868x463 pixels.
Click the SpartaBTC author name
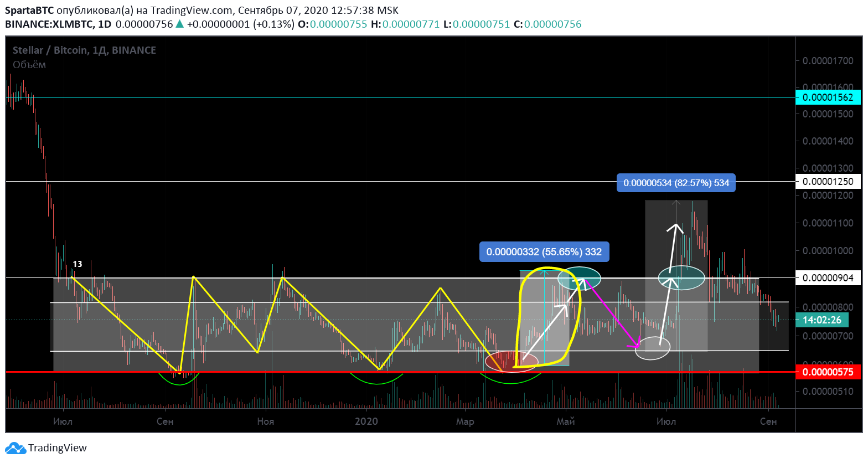coord(29,11)
